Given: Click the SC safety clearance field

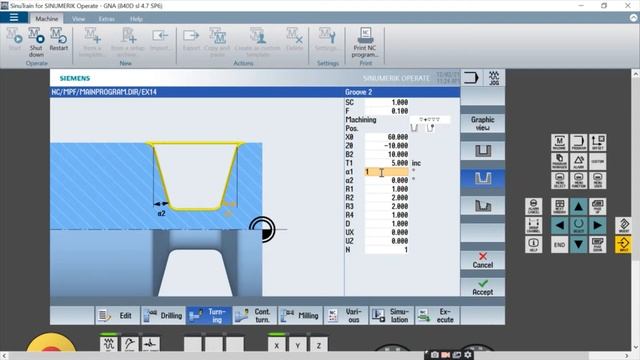Looking at the screenshot, I should [x=387, y=102].
